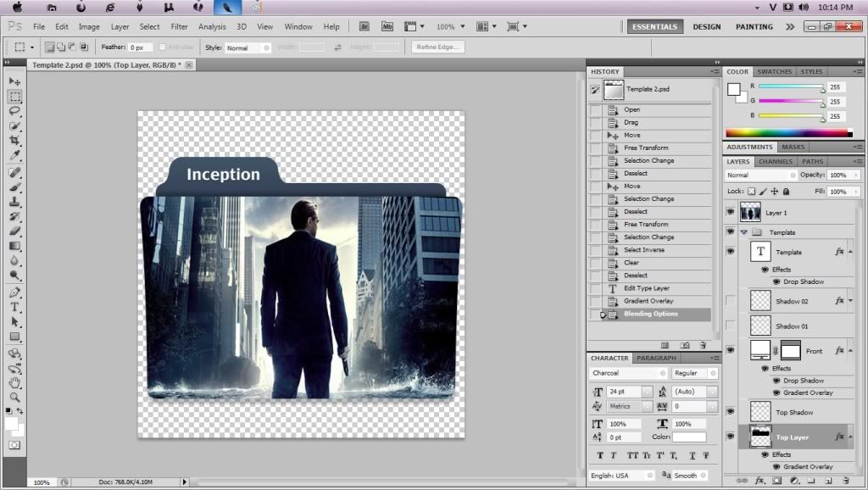Open the Analysis menu

[212, 26]
